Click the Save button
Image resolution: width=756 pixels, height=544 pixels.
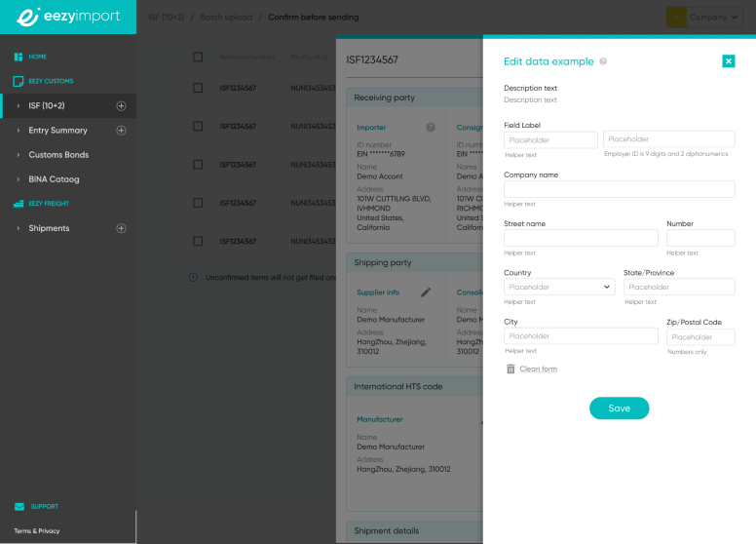click(619, 408)
